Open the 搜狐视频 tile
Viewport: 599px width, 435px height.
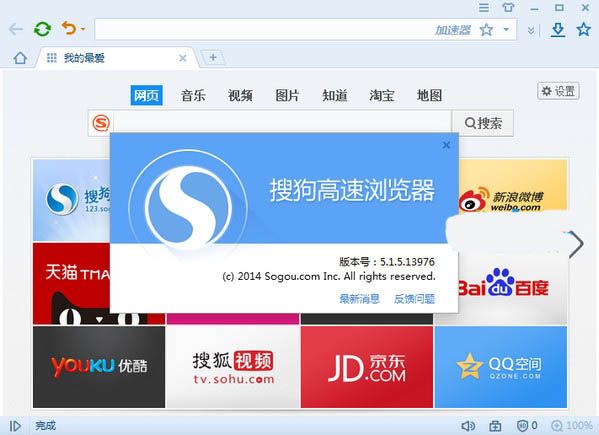point(233,367)
